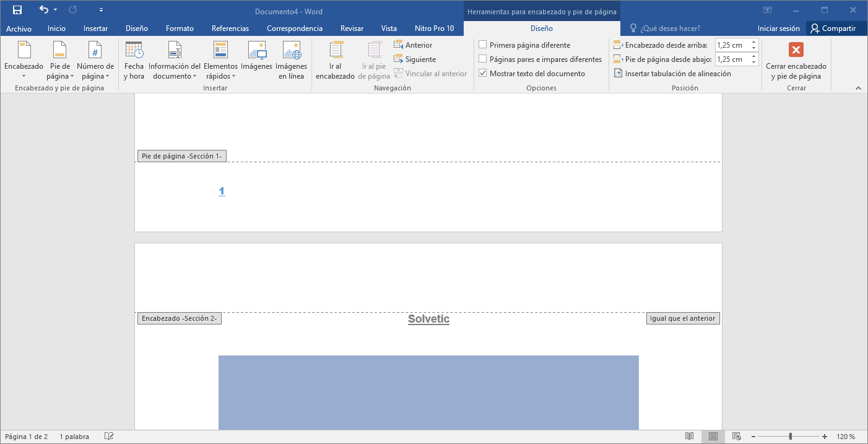Open the Nitro Pro 10 tab
The height and width of the screenshot is (444, 868).
point(434,28)
